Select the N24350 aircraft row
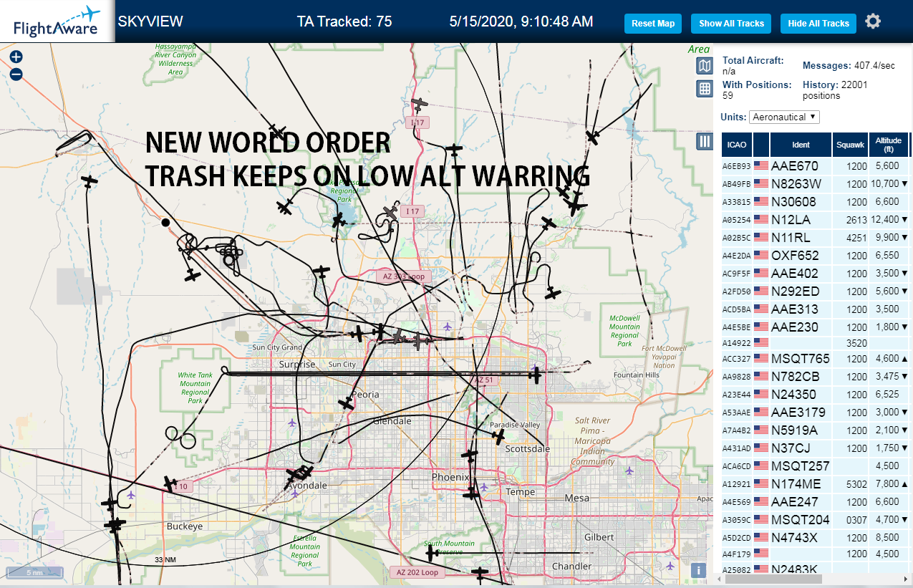The height and width of the screenshot is (588, 913). click(x=816, y=395)
